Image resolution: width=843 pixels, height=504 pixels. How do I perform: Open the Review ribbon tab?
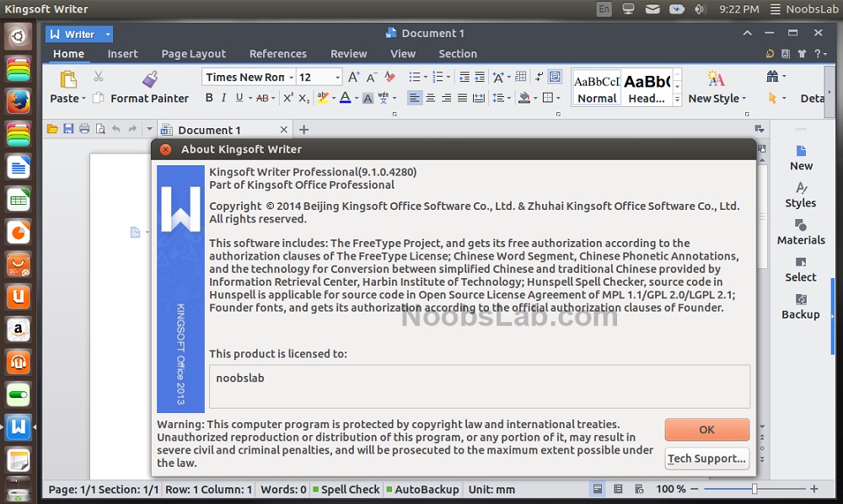tap(348, 54)
